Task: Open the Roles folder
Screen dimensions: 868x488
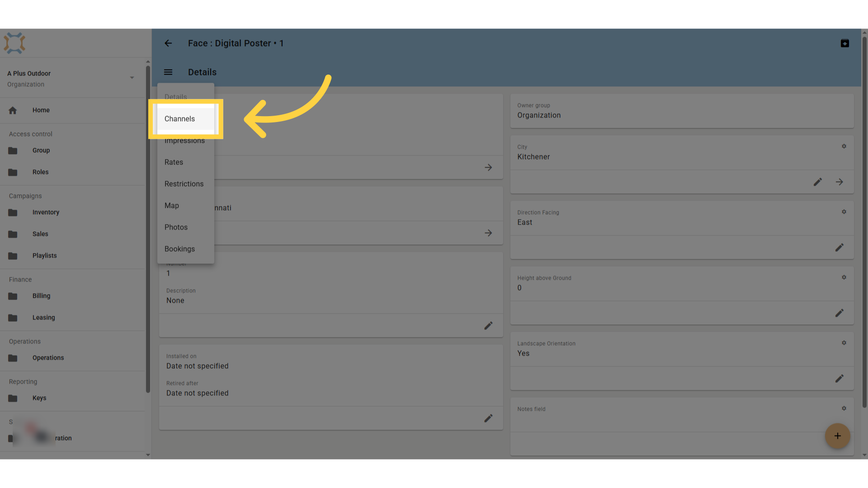Action: [x=72, y=172]
